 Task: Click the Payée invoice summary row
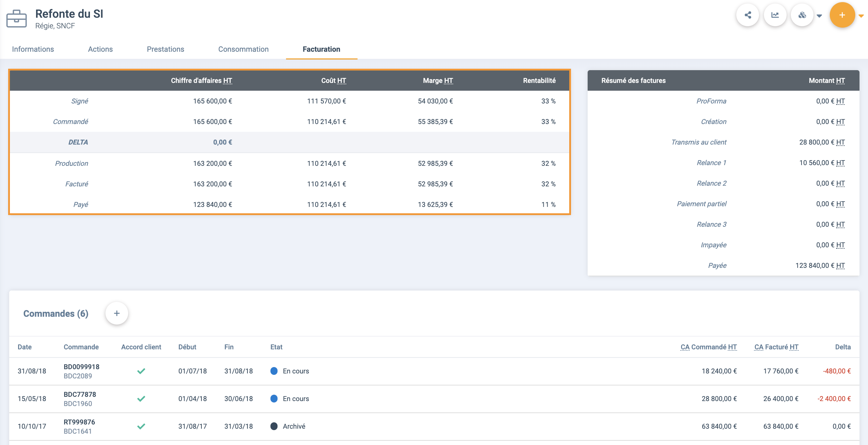[x=723, y=265]
